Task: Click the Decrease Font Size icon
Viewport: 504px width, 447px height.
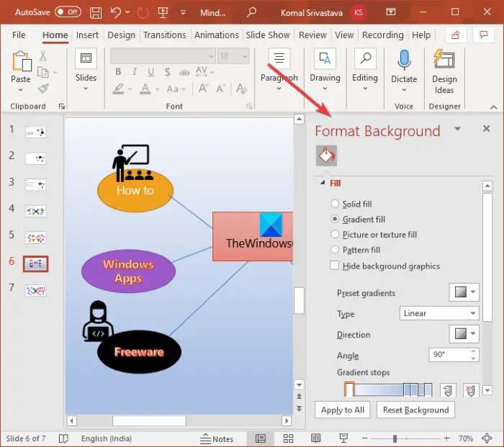Action: coord(220,88)
